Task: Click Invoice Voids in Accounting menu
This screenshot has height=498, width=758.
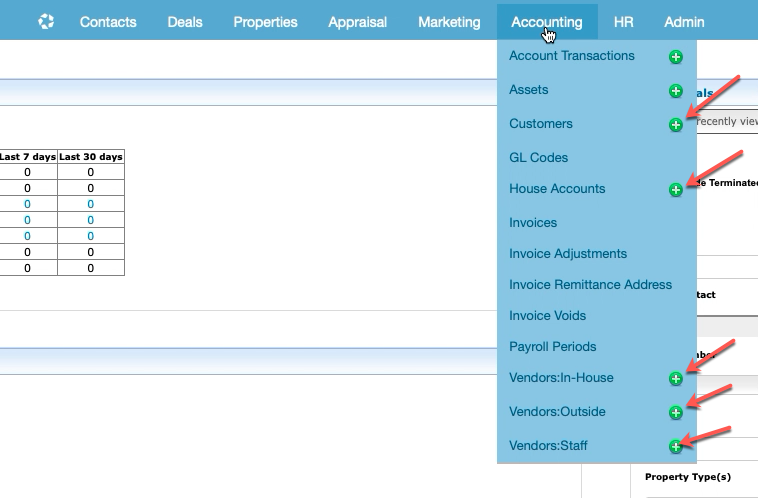Action: coord(547,315)
